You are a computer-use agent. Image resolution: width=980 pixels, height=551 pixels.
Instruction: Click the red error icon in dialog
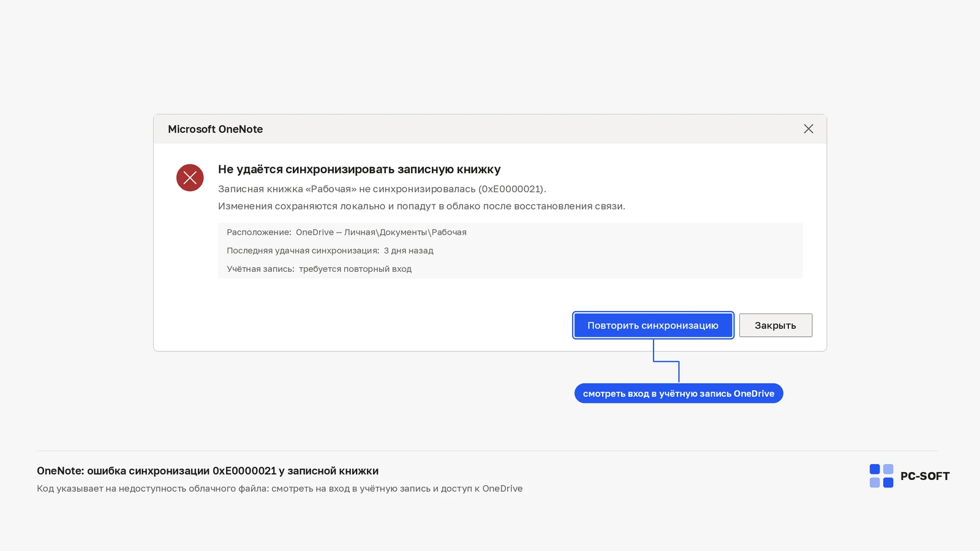click(x=190, y=178)
